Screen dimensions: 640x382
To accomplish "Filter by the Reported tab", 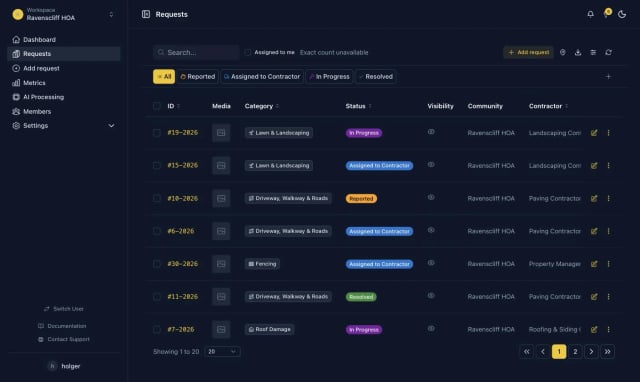I will [198, 76].
